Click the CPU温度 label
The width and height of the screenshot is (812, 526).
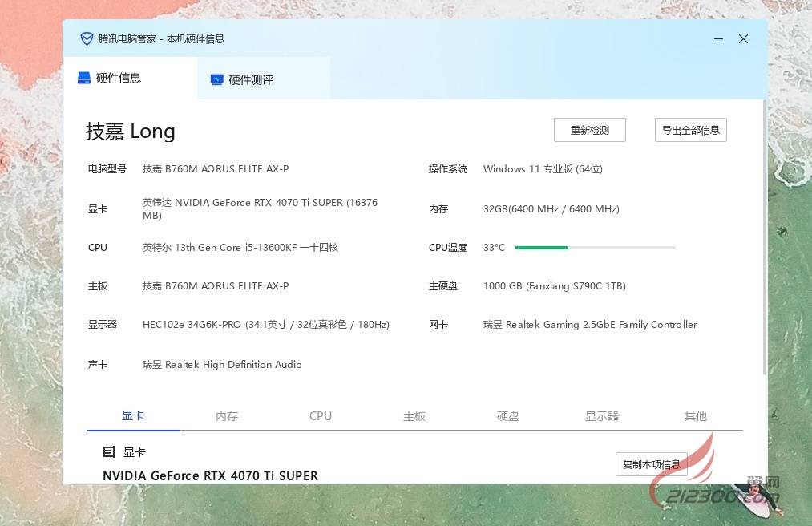point(448,248)
